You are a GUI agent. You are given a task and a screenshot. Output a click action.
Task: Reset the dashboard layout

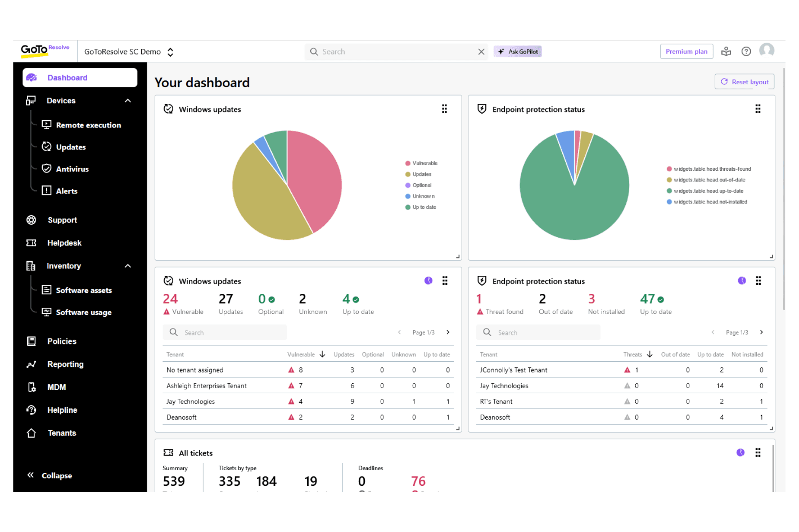pyautogui.click(x=744, y=82)
